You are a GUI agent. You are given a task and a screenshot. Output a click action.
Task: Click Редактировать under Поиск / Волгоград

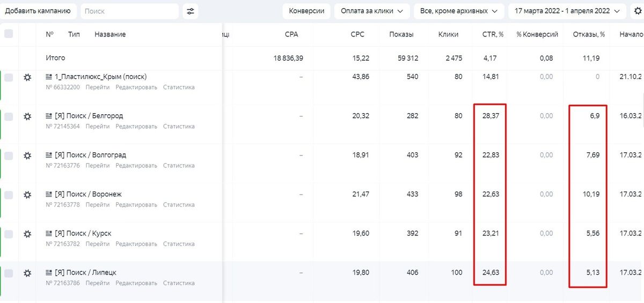coord(136,166)
